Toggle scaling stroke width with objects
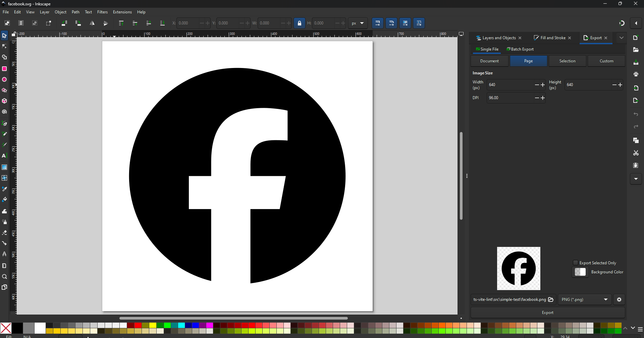This screenshot has width=644, height=338. (378, 23)
